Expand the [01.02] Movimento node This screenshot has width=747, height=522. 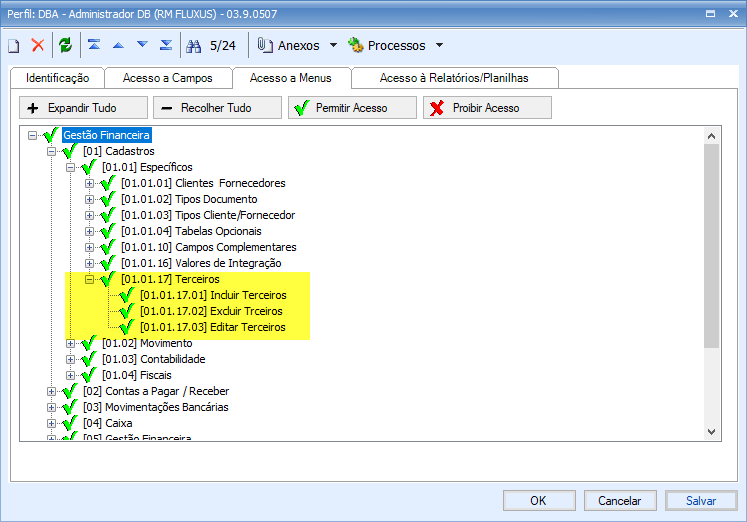click(70, 343)
